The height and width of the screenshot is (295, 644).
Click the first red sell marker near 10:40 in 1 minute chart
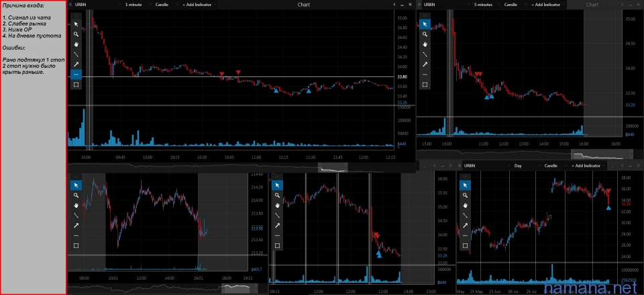222,74
